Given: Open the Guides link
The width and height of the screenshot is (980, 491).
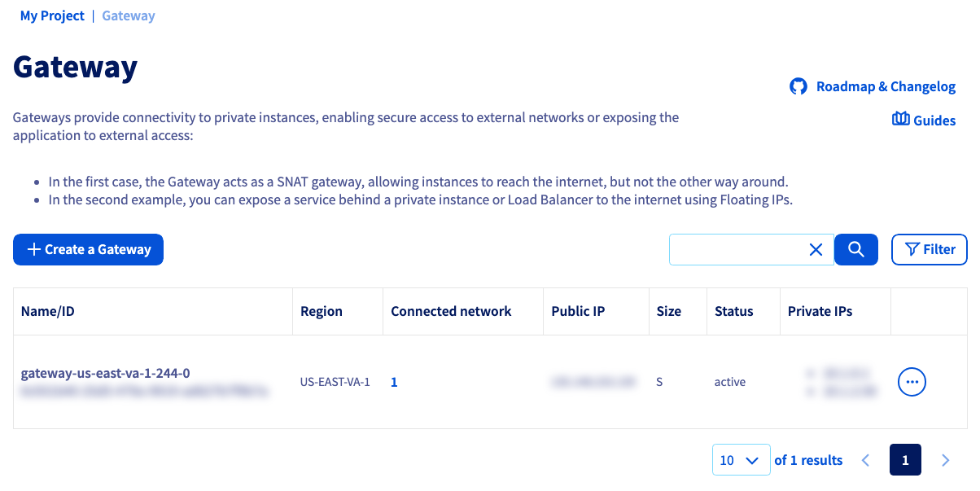Looking at the screenshot, I should [x=934, y=121].
